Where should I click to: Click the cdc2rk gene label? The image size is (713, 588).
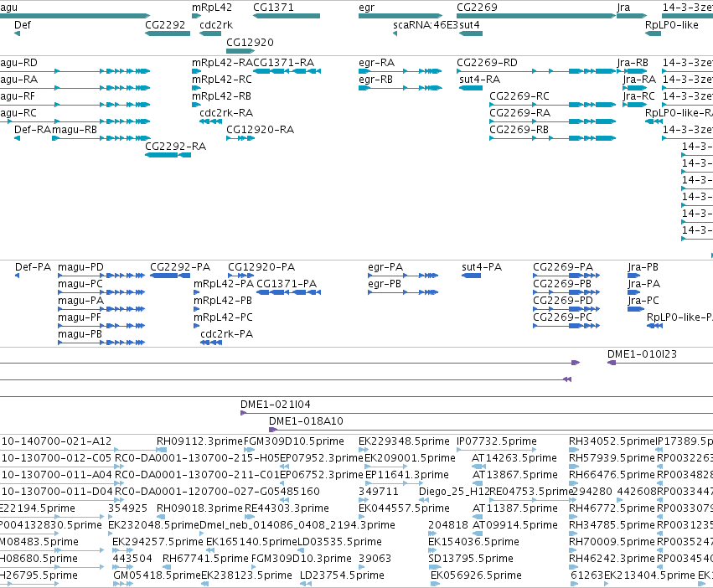coord(216,25)
